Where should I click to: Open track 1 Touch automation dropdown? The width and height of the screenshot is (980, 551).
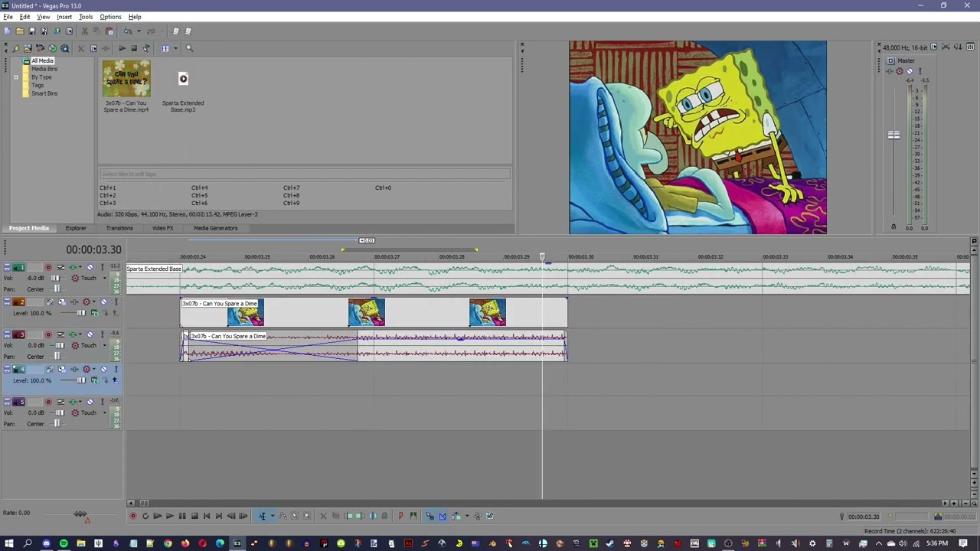[x=105, y=278]
